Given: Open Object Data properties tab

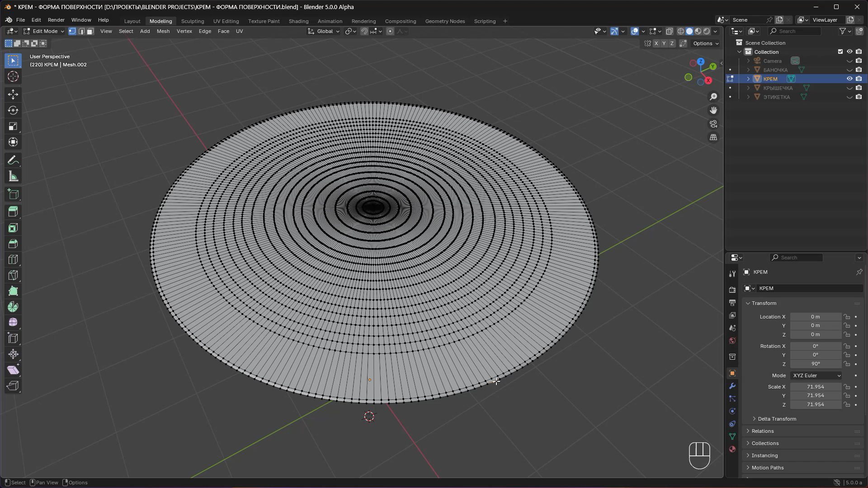Looking at the screenshot, I should (x=732, y=436).
